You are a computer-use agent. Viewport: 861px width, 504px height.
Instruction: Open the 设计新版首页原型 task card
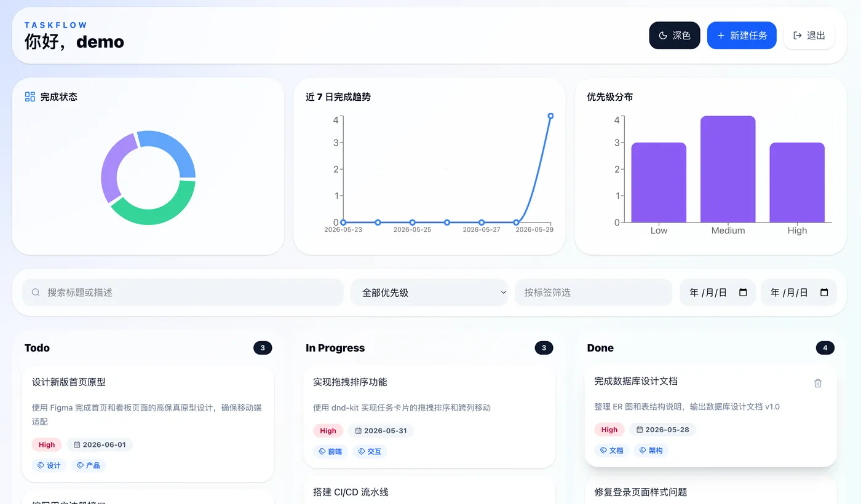pyautogui.click(x=148, y=423)
